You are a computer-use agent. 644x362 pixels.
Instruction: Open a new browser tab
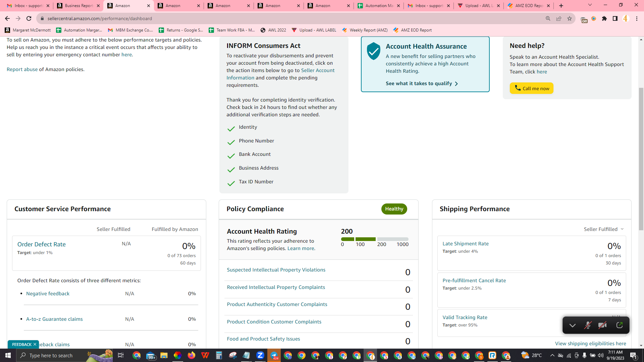(x=561, y=6)
